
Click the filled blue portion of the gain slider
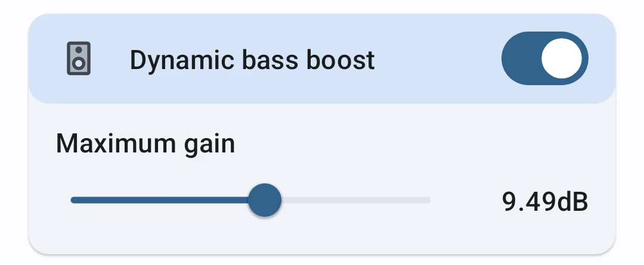(161, 200)
